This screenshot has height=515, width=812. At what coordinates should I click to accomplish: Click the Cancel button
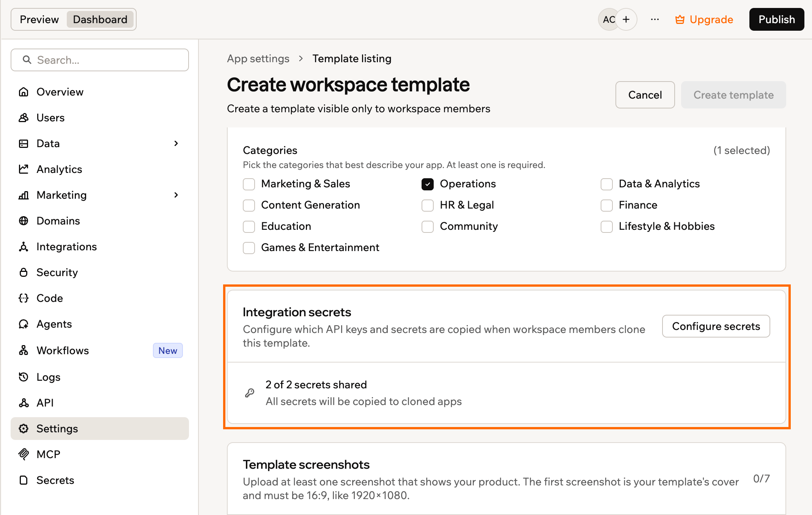click(645, 95)
